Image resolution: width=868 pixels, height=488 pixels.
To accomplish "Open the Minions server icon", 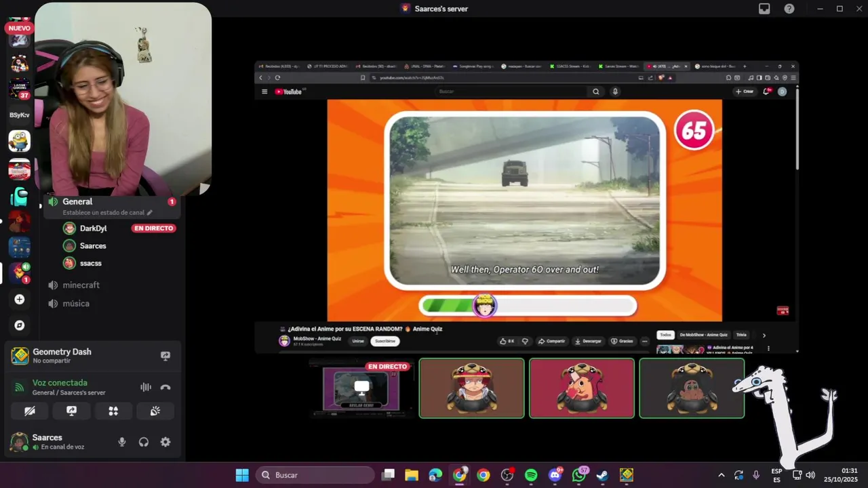I will coord(19,141).
